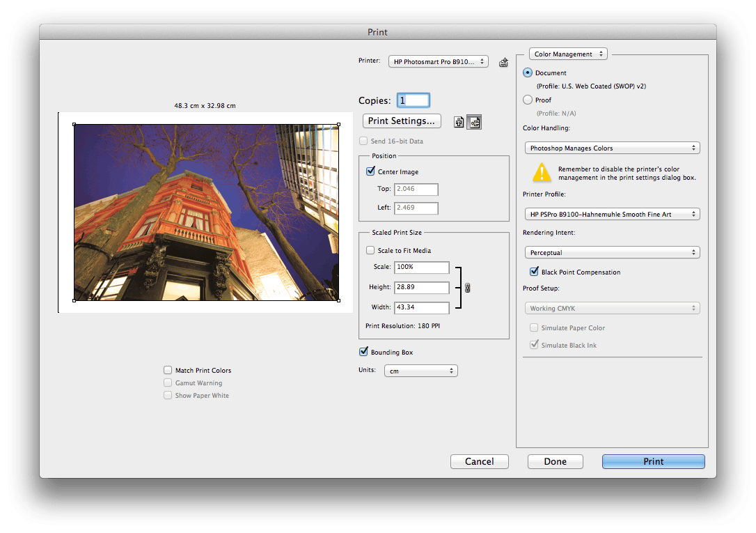Click the Scale percentage field
Viewport: 756px width, 533px height.
[x=422, y=268]
